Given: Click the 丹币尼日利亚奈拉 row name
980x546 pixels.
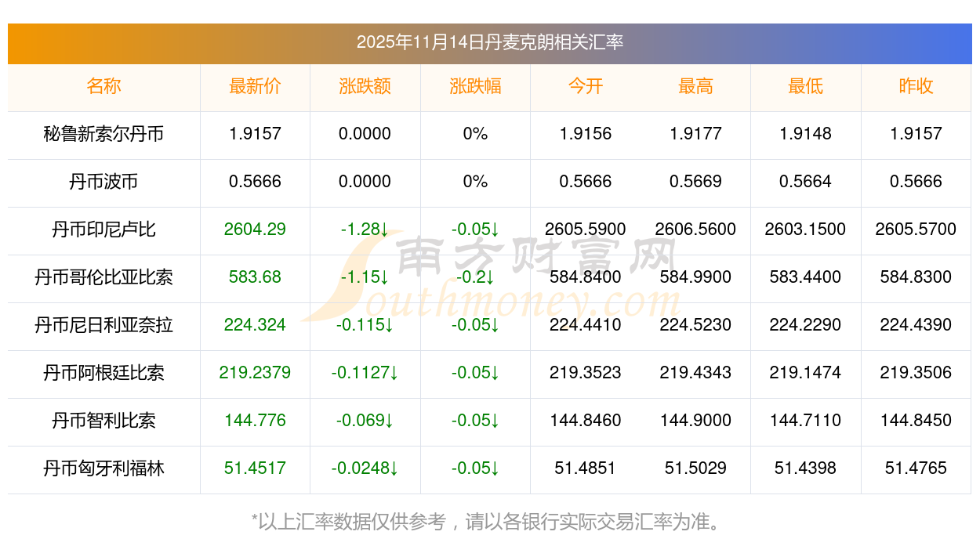Looking at the screenshot, I should 103,325.
